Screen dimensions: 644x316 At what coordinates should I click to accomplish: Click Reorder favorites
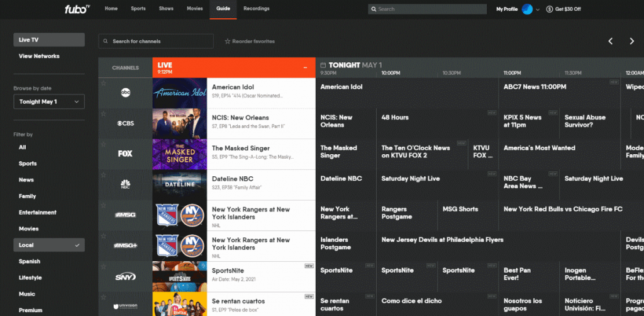point(250,41)
